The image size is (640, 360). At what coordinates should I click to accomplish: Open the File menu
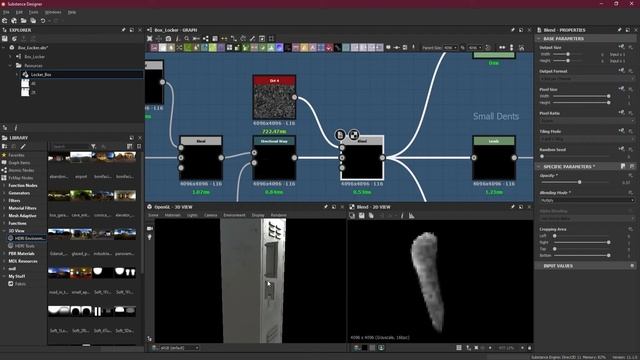(6, 12)
